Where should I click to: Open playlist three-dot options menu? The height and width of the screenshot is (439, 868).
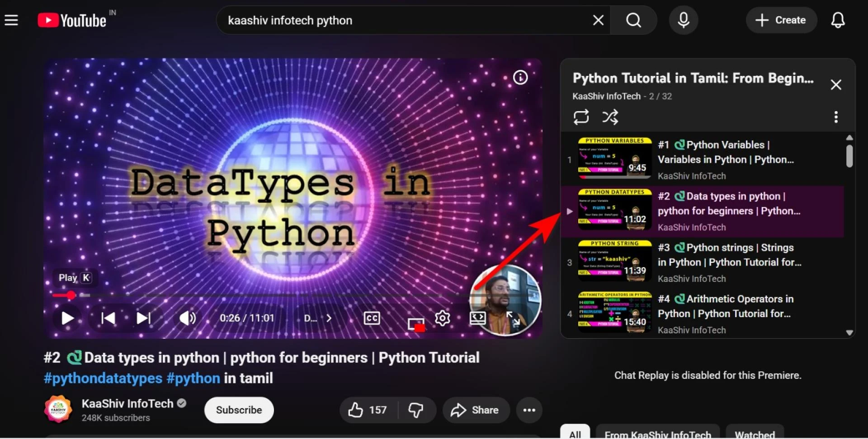point(836,117)
